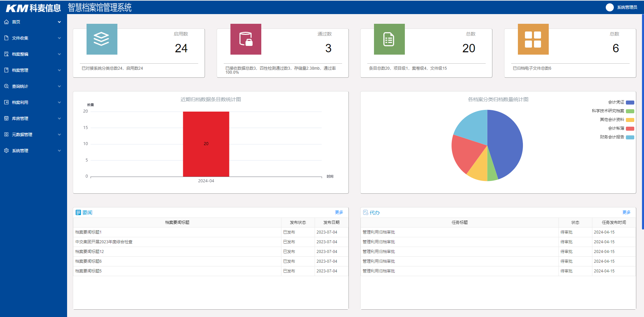
Task: Open news item 中交集团开展2023年度综合检查
Action: pyautogui.click(x=104, y=242)
